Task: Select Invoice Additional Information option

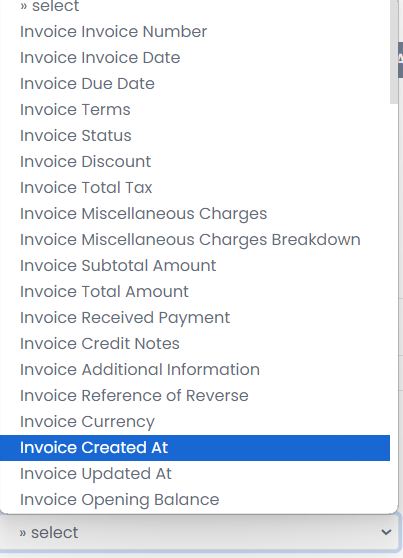Action: click(195, 369)
